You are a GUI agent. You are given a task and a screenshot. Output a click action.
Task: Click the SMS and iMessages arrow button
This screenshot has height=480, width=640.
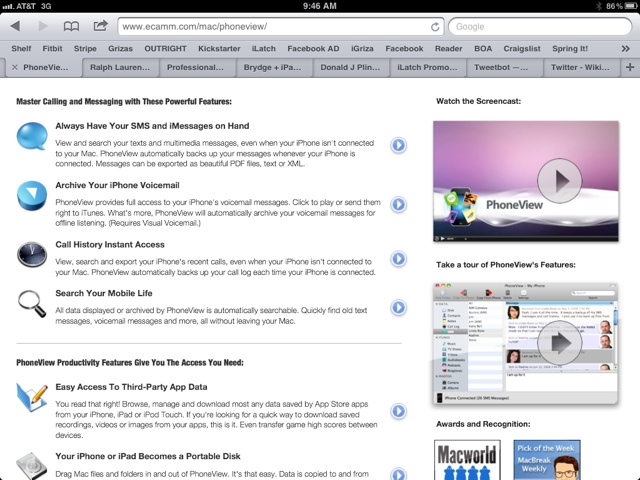398,145
